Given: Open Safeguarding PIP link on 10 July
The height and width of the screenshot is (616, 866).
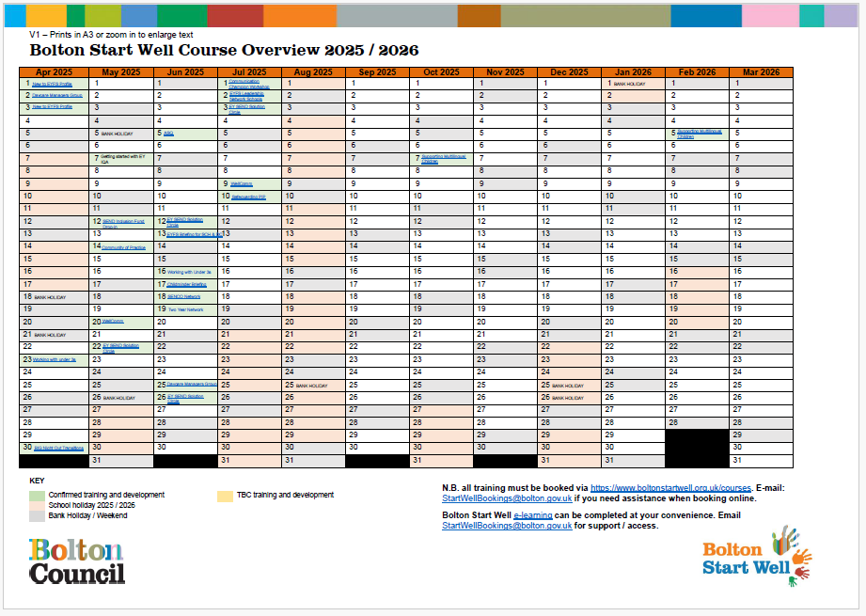Looking at the screenshot, I should pos(248,197).
